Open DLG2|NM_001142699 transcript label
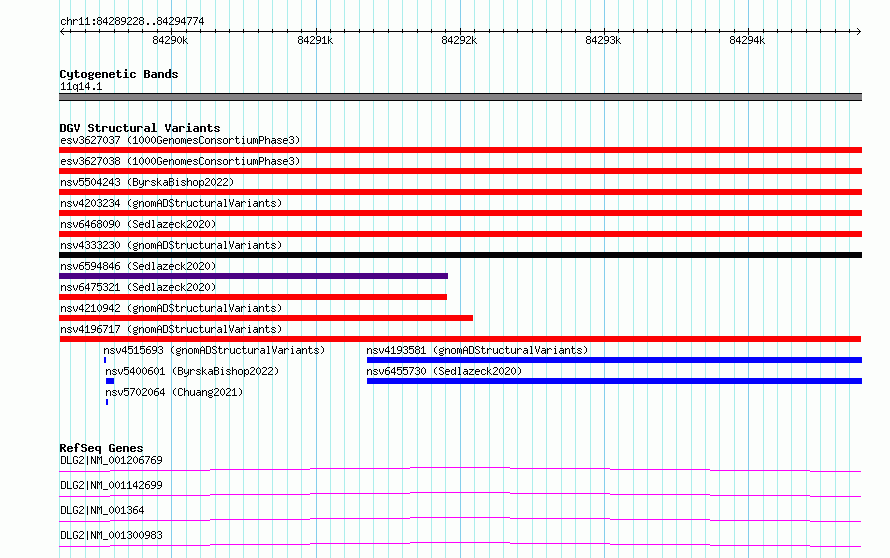Viewport: 890px width, 558px height. [x=111, y=485]
